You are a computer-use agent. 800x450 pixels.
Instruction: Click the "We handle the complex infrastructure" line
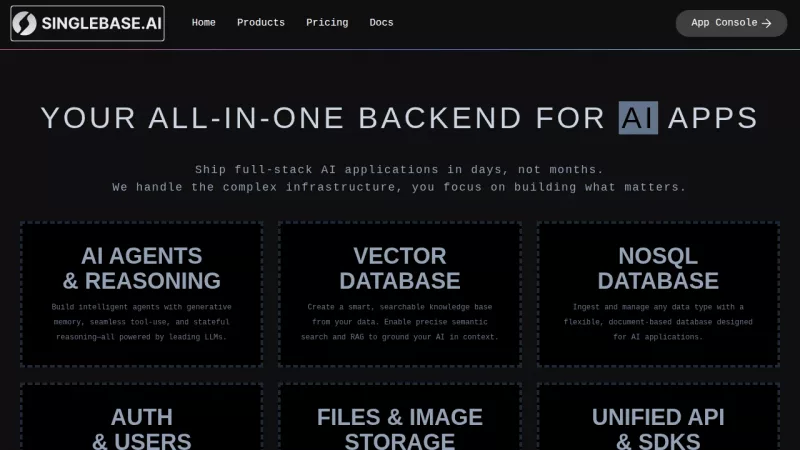399,187
